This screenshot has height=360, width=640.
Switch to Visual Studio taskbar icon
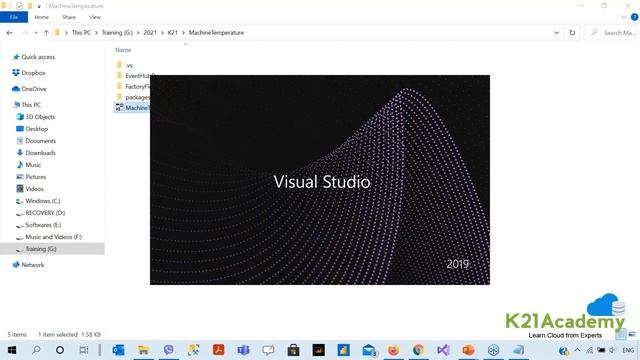[x=443, y=350]
